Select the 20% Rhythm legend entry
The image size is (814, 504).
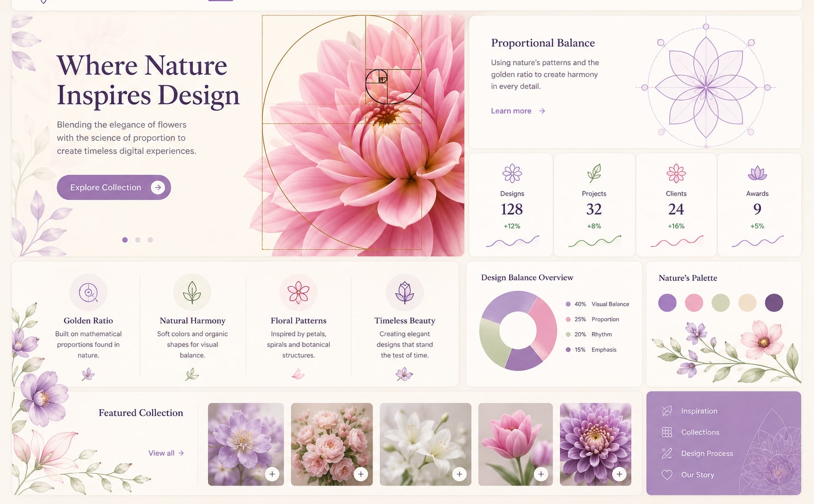pyautogui.click(x=589, y=334)
